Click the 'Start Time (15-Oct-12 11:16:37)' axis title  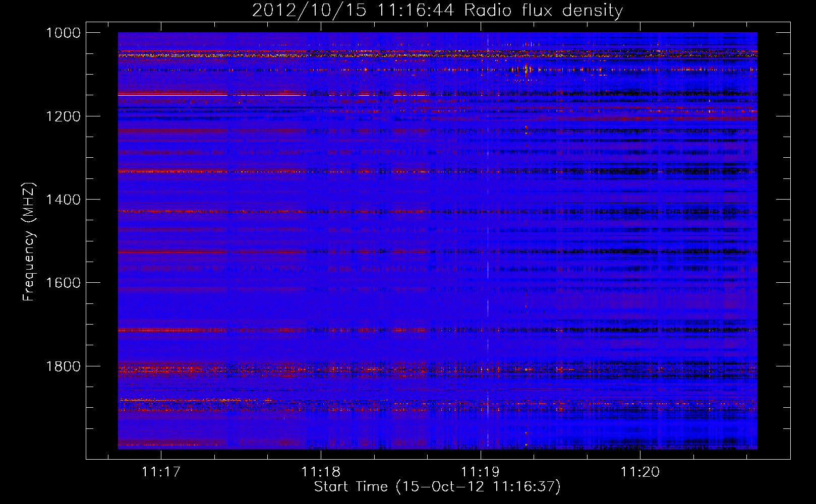tap(437, 487)
